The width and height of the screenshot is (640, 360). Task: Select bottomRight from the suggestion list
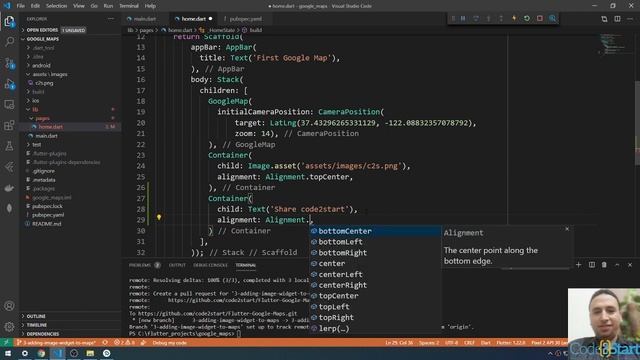[375, 253]
